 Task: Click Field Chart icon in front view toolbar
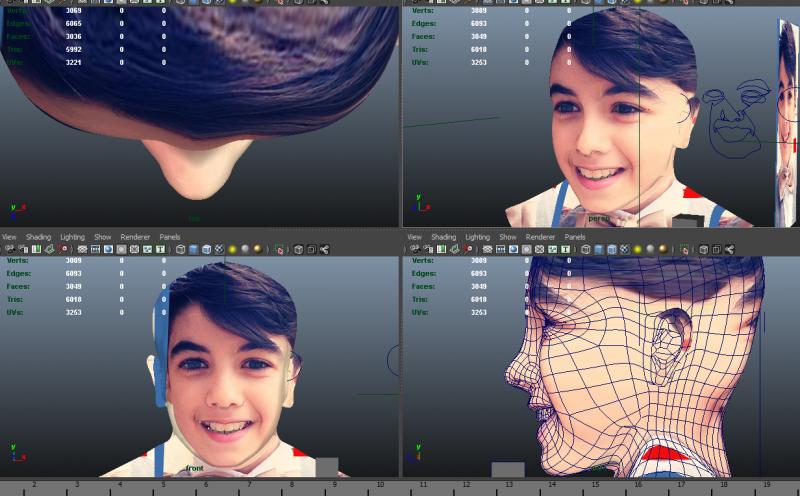134,249
